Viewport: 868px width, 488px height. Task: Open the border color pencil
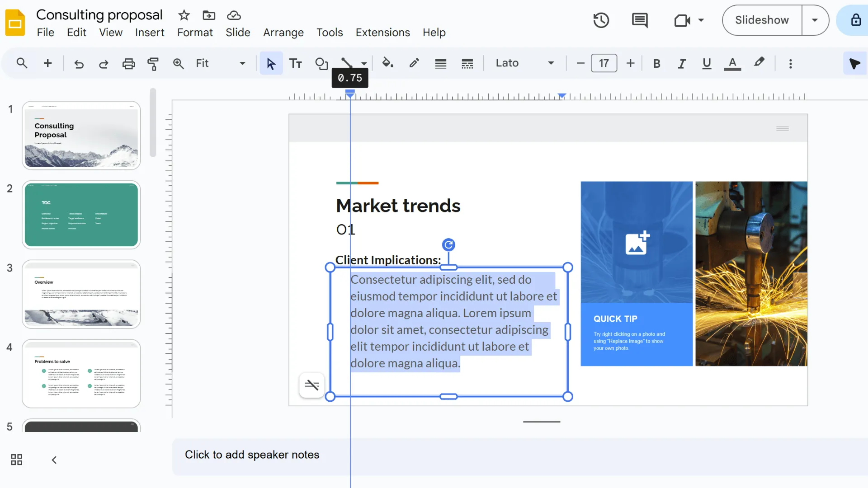pyautogui.click(x=414, y=63)
